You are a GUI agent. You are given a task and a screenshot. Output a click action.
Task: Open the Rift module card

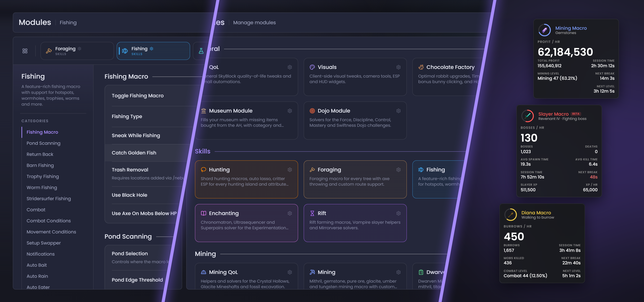click(355, 223)
